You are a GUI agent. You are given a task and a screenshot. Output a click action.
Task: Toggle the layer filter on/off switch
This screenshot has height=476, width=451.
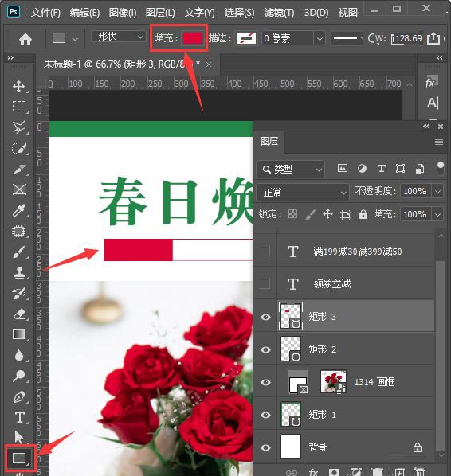coord(441,168)
